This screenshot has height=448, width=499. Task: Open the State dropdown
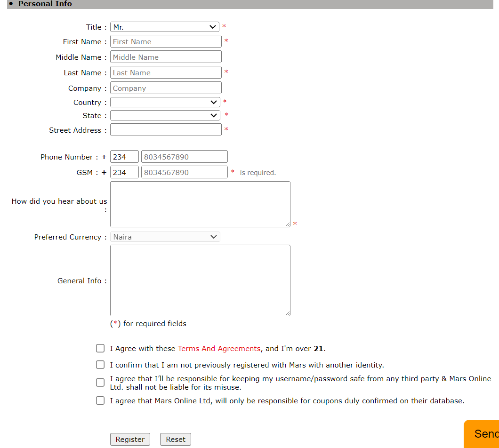point(164,115)
